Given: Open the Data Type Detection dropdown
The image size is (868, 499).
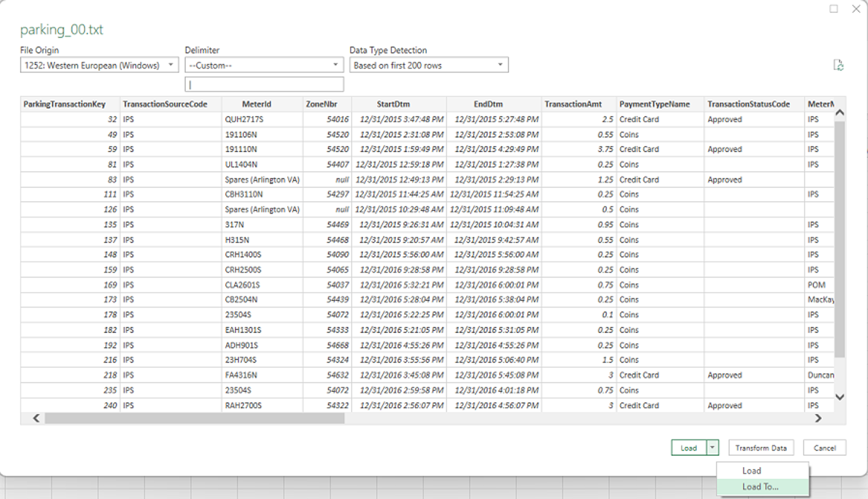Looking at the screenshot, I should pos(428,65).
